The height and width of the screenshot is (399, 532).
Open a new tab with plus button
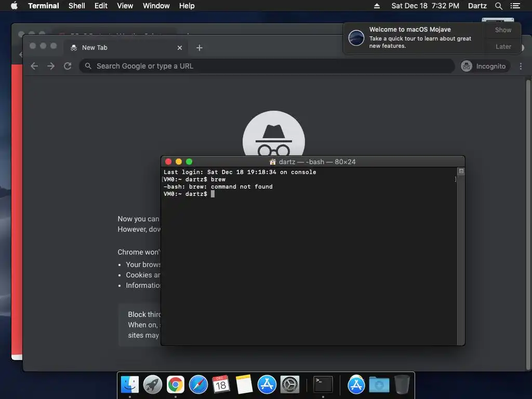coord(199,48)
